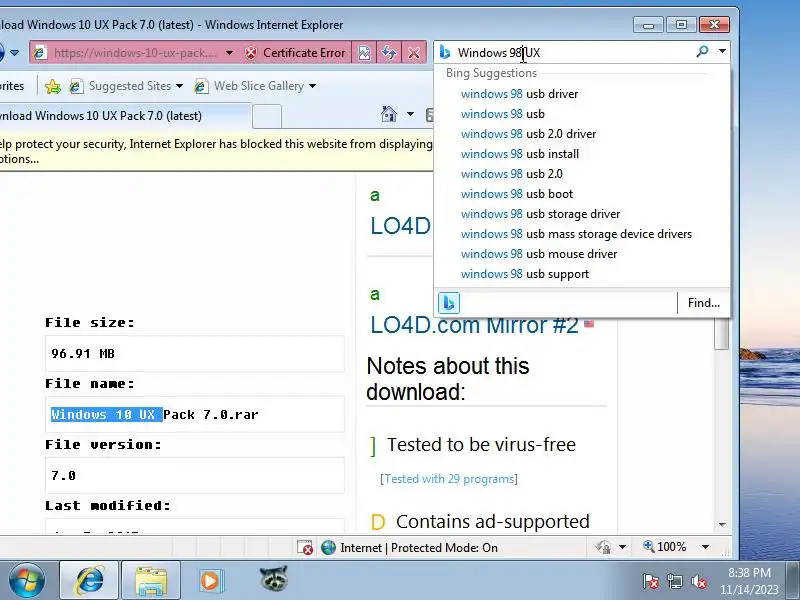Click the 100% zoom level button
800x600 pixels.
[665, 547]
